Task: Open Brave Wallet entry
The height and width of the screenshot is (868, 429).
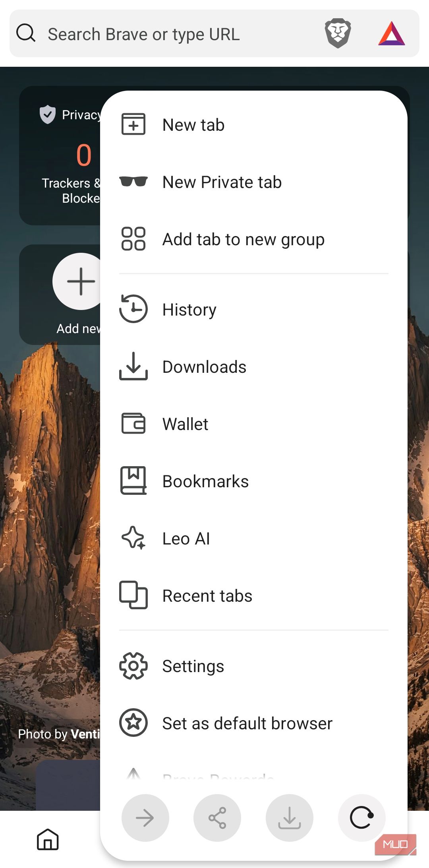Action: tap(185, 424)
